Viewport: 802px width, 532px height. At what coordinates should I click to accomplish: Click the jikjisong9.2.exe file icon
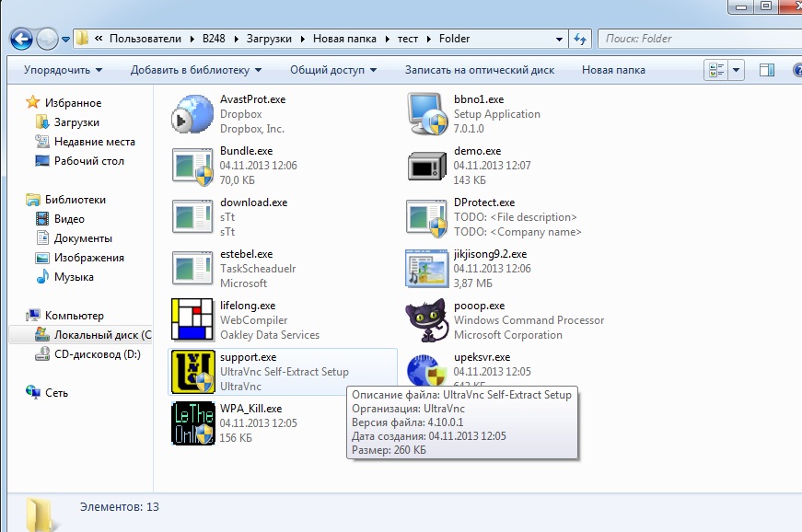427,269
